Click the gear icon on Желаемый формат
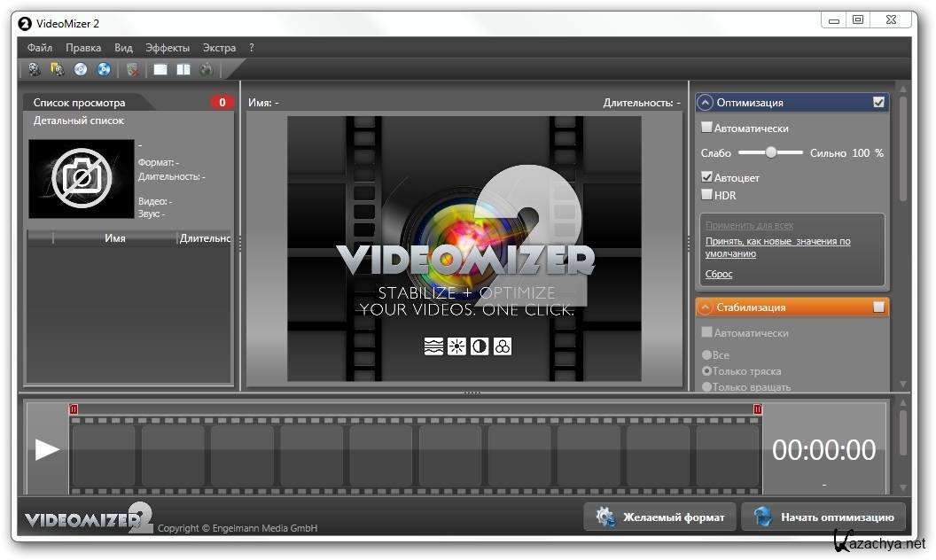The image size is (936, 560). pos(605,517)
